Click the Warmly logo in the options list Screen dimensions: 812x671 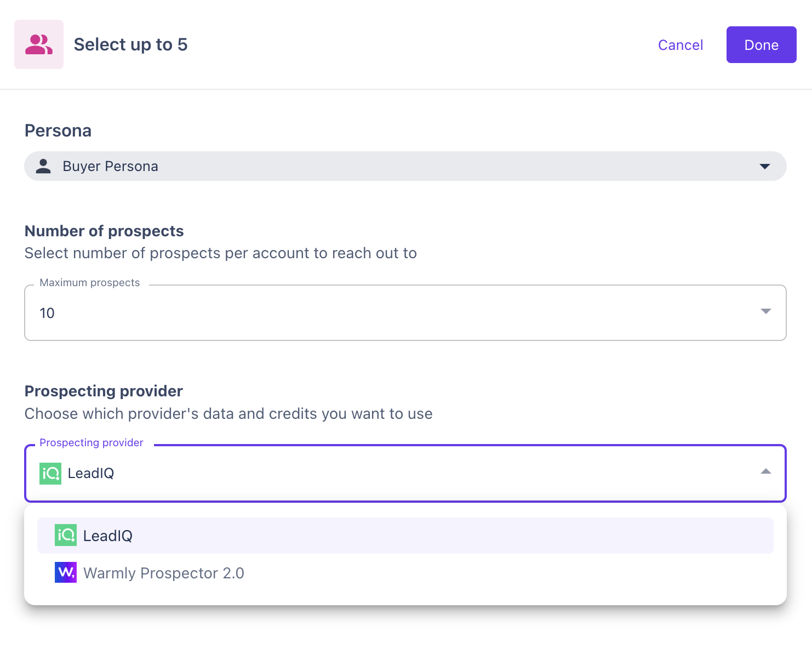[x=66, y=572]
